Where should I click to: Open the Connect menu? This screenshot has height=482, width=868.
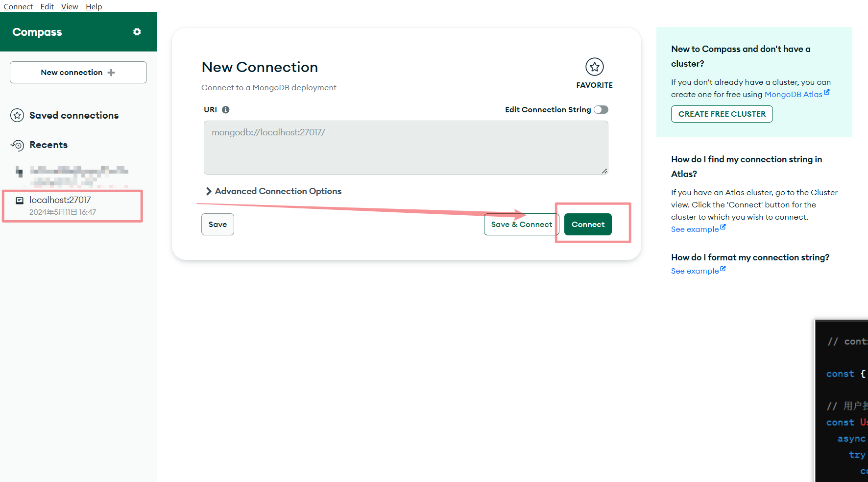18,6
